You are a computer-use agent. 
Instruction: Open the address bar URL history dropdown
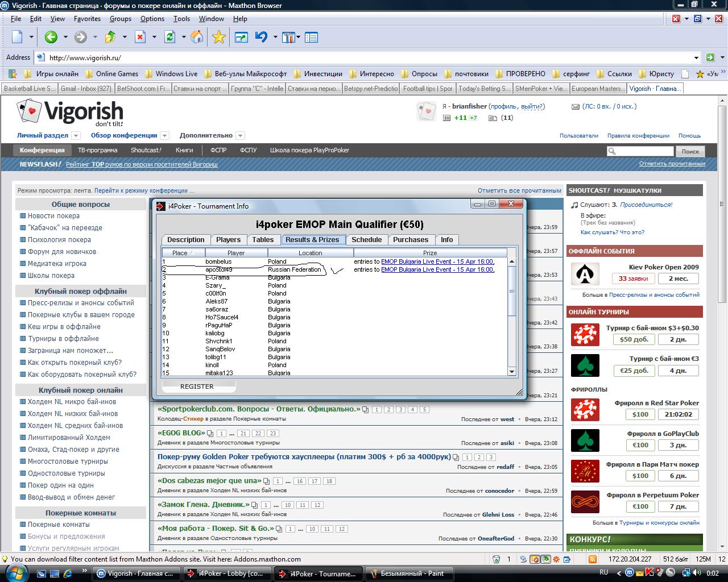(696, 57)
